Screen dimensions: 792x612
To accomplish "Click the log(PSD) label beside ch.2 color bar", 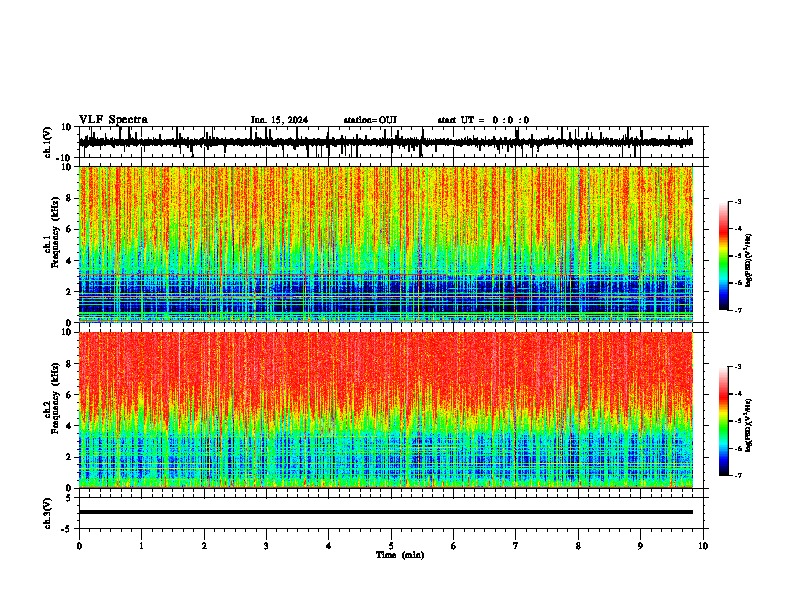I will 748,425.
